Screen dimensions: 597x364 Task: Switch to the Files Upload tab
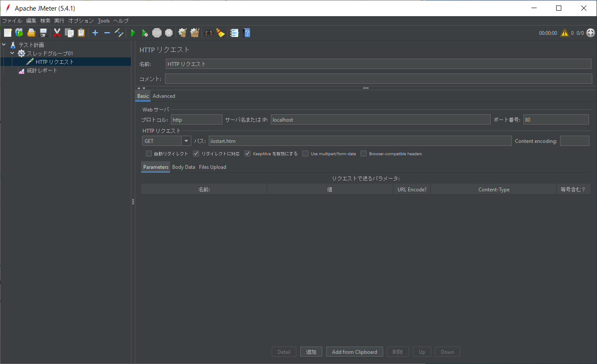pos(213,167)
